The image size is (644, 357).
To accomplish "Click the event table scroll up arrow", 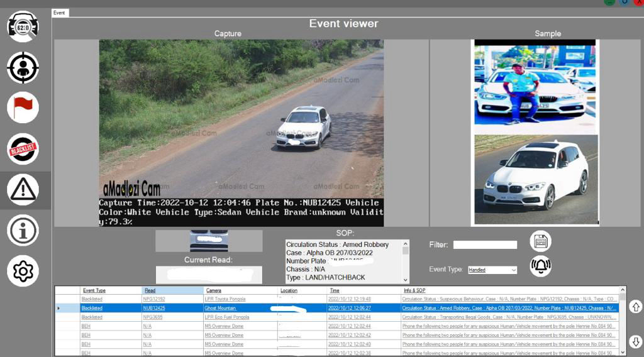I will [x=623, y=290].
